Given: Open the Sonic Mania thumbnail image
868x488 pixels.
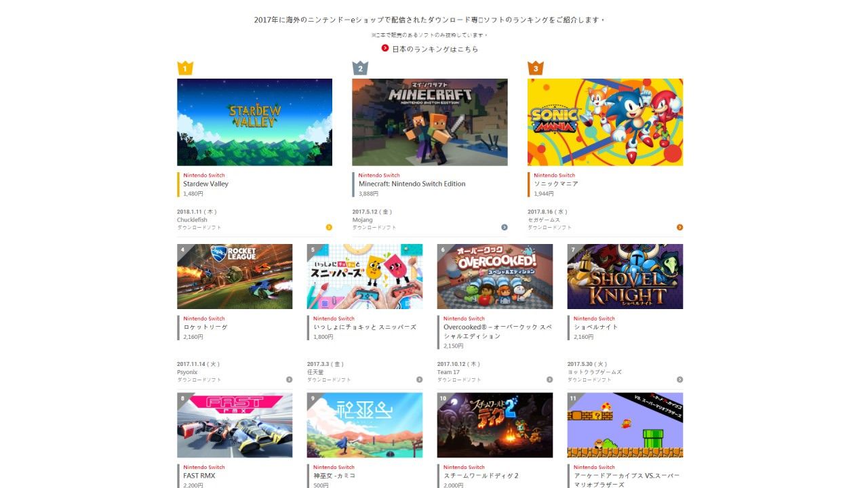Looking at the screenshot, I should point(605,122).
